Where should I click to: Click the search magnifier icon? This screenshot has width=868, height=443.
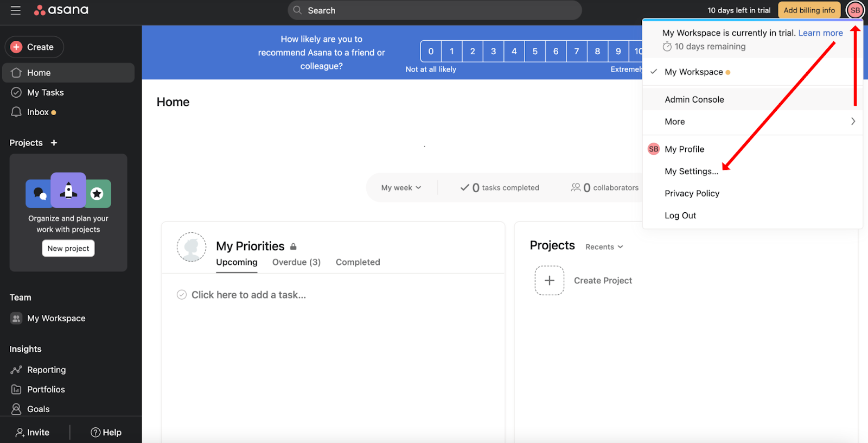click(297, 10)
